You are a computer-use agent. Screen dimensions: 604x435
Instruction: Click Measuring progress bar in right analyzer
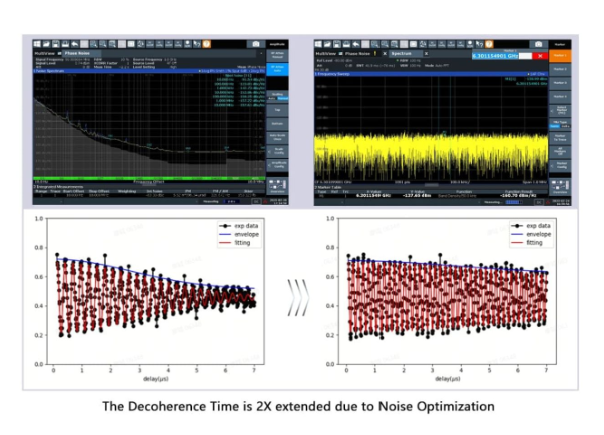point(512,202)
